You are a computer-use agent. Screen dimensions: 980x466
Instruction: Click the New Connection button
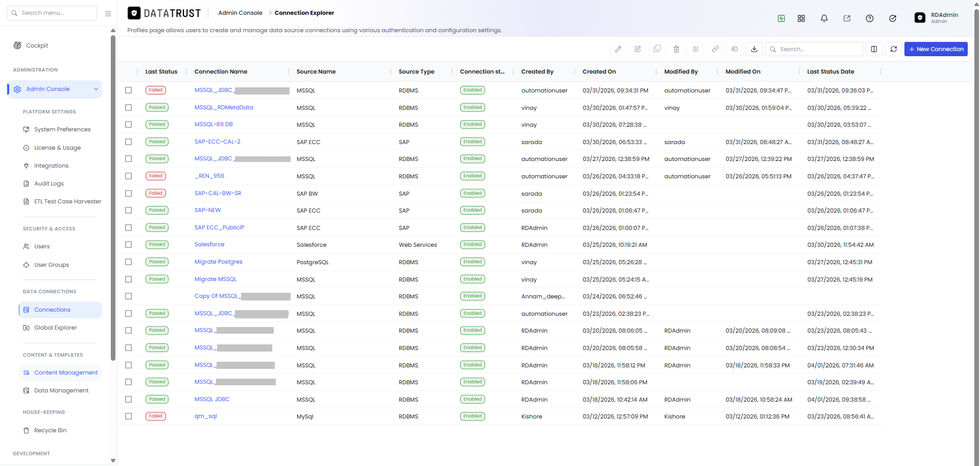[x=936, y=49]
